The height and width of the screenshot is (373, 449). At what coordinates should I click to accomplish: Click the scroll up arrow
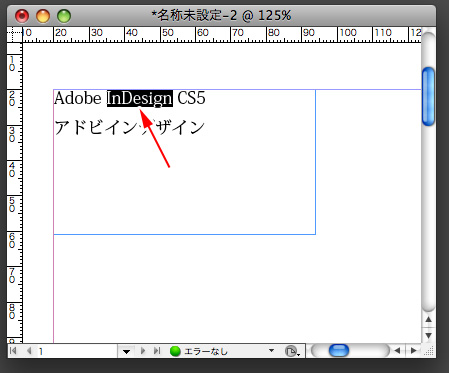point(429,320)
